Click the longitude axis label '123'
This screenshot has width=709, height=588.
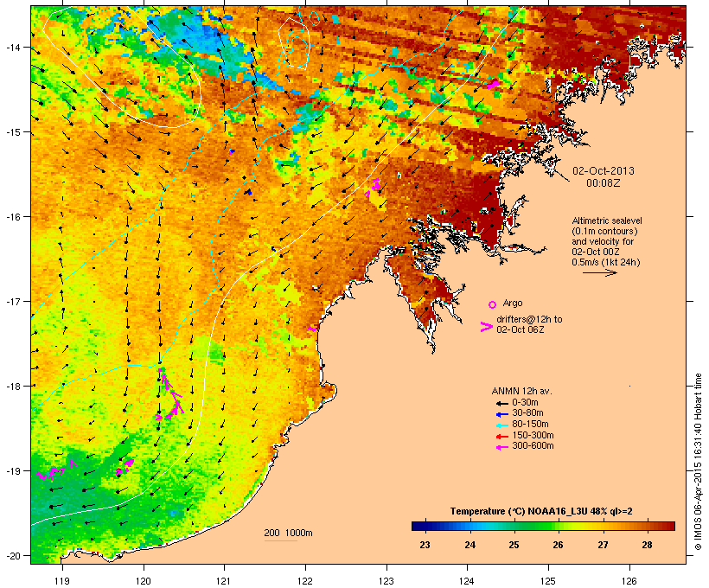[x=386, y=581]
